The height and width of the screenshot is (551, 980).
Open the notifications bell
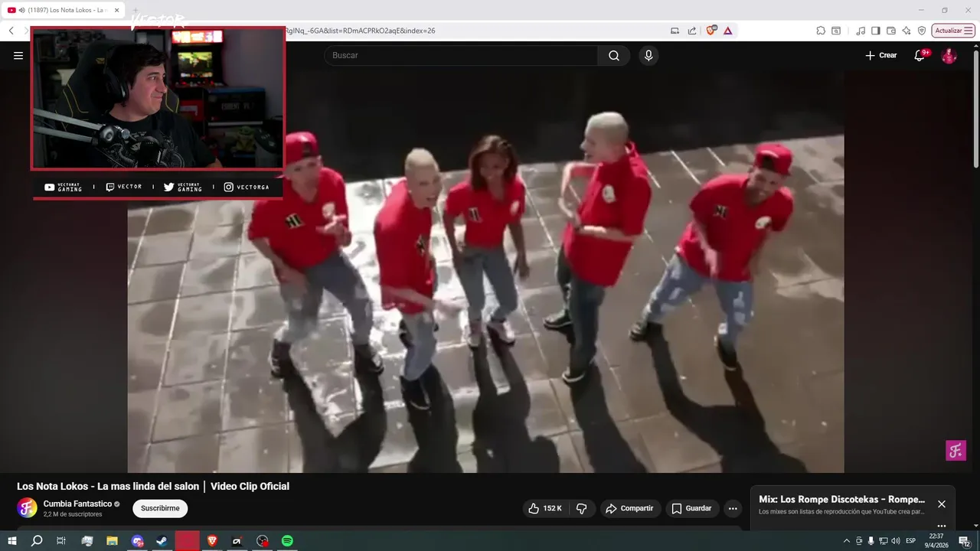click(x=920, y=55)
